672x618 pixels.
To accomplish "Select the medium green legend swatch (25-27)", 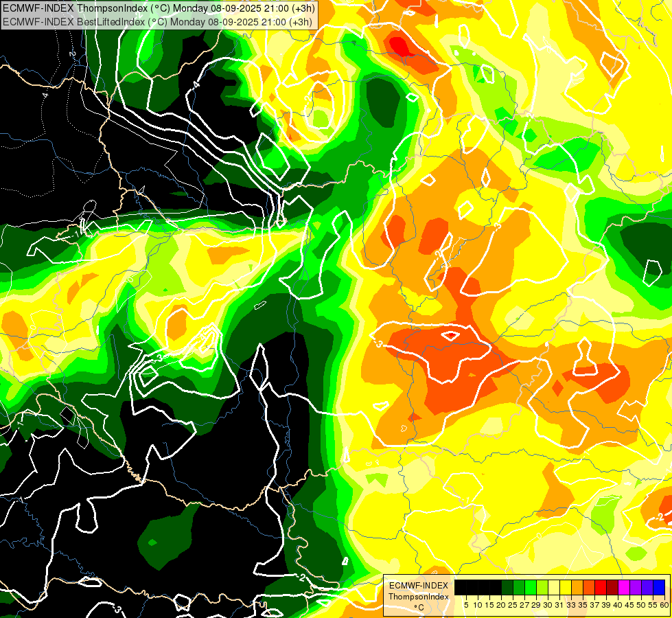I will pyautogui.click(x=519, y=588).
